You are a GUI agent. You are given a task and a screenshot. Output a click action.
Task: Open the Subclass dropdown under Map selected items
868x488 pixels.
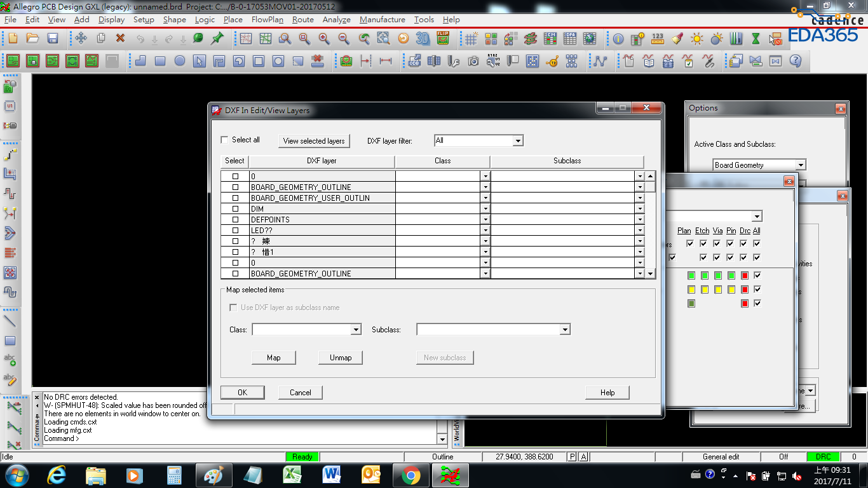tap(565, 330)
